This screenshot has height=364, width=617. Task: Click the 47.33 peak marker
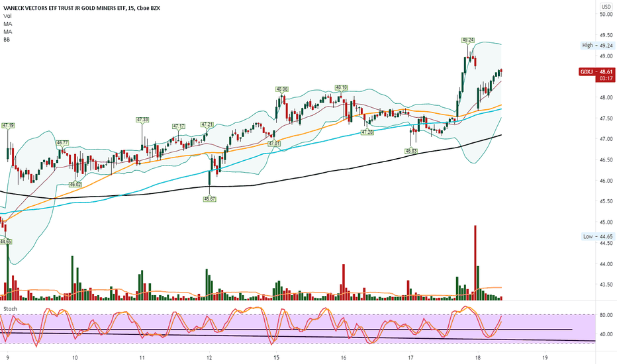(142, 119)
